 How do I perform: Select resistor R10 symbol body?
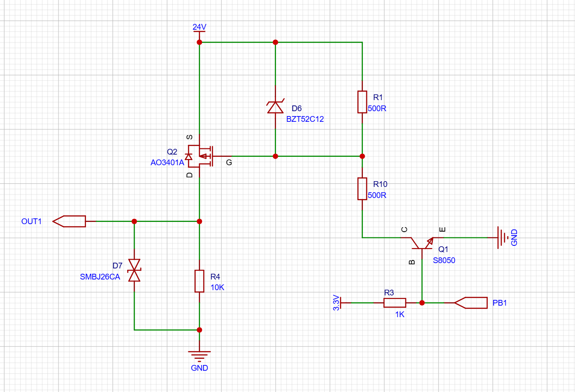362,189
